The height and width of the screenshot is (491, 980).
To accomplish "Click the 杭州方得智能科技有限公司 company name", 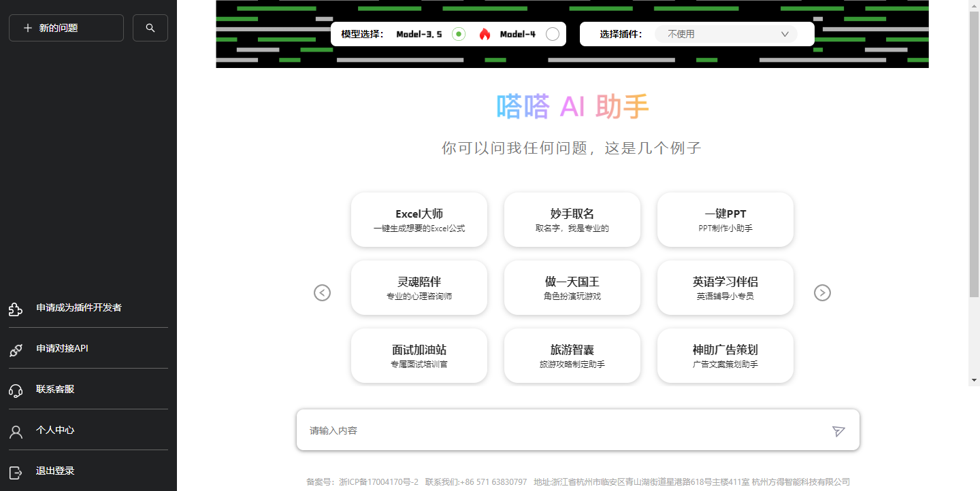I will coord(801,482).
